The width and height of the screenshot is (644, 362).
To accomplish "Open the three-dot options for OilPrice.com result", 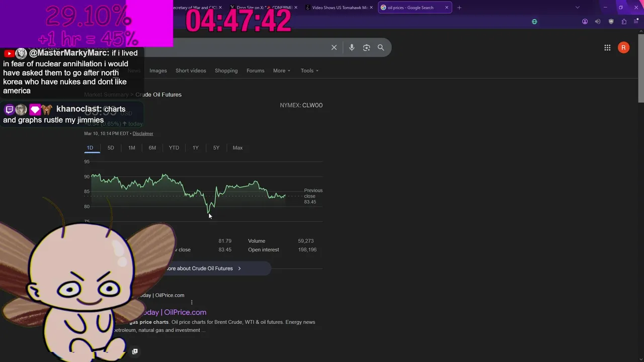I will point(192,303).
